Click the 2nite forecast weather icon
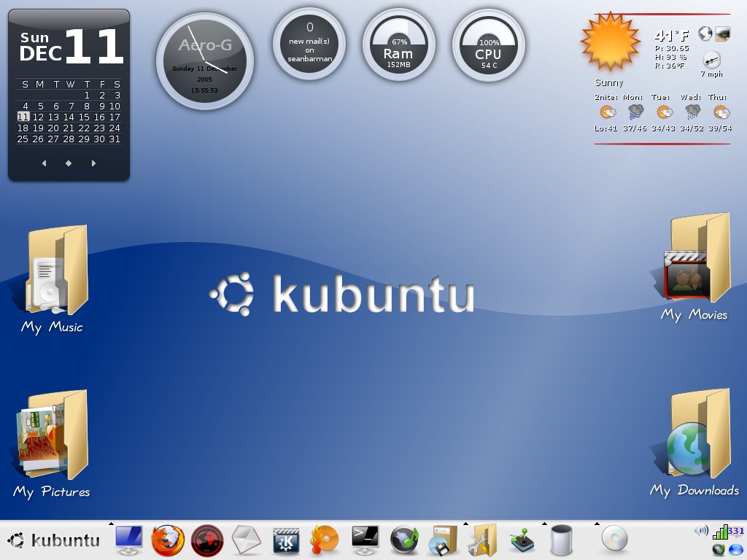Screen dimensions: 747x560 coord(608,112)
